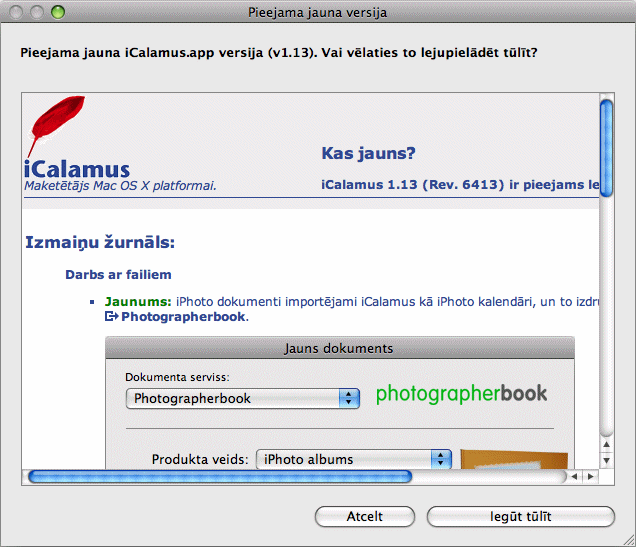Click the green zoom window button

tap(58, 12)
